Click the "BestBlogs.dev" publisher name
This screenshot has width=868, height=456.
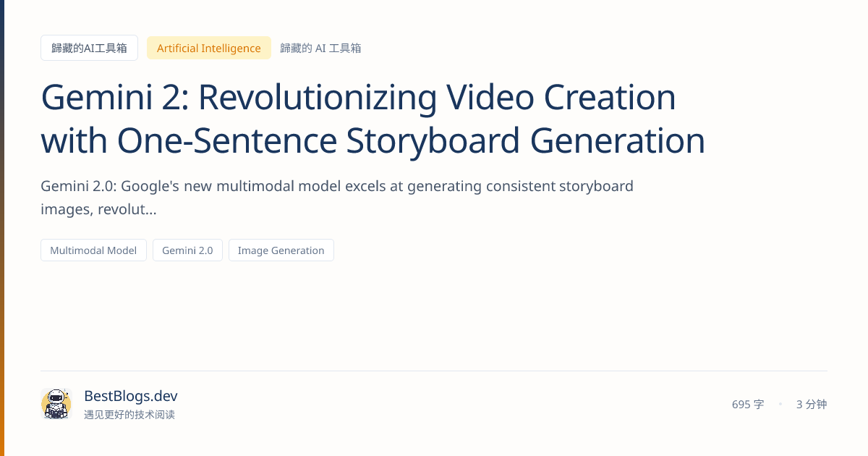(x=130, y=396)
